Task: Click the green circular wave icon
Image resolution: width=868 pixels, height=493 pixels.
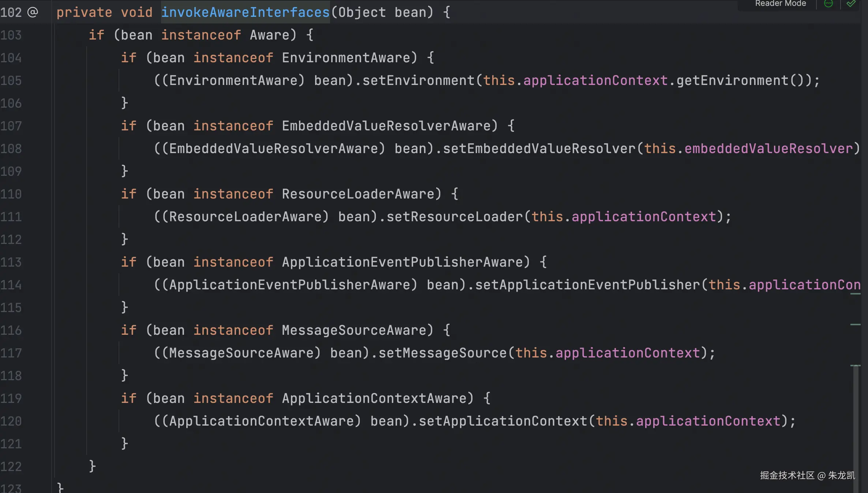Action: click(x=828, y=4)
